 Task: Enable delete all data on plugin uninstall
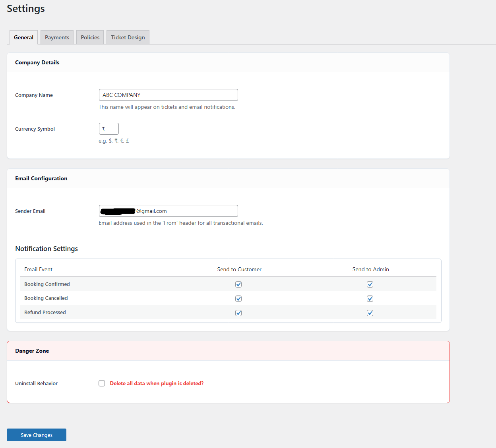pos(102,383)
